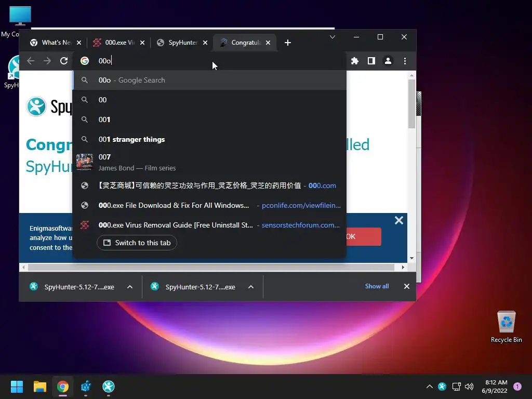
Task: Open the notification badge in the taskbar
Action: [517, 387]
